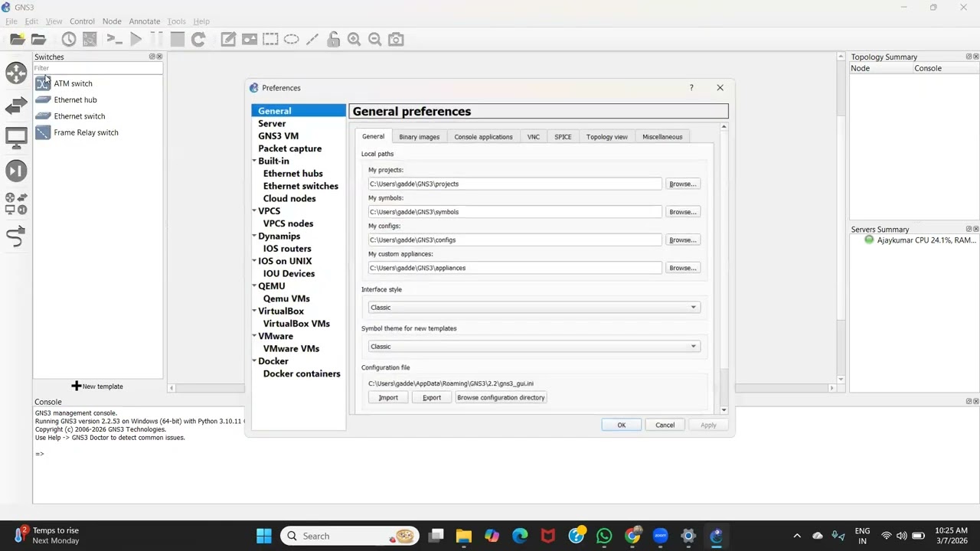Click My custom appliances path field
The image size is (980, 551).
pyautogui.click(x=514, y=268)
